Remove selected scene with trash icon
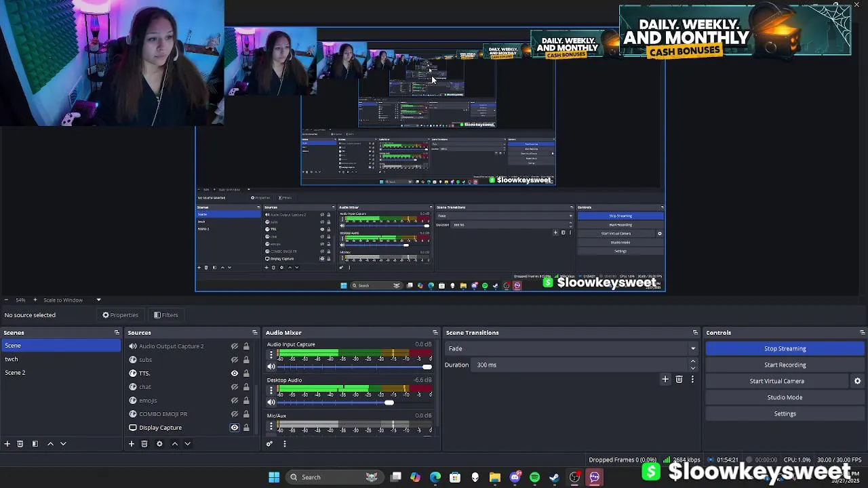Image resolution: width=868 pixels, height=488 pixels. (20, 444)
